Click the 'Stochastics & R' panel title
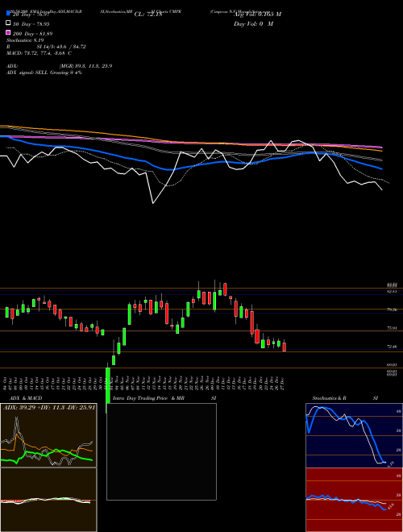This screenshot has width=403, height=532. (x=329, y=398)
